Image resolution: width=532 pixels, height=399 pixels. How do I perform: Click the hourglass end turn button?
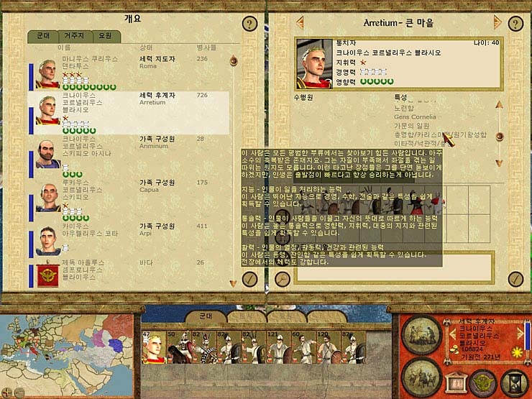(515, 382)
